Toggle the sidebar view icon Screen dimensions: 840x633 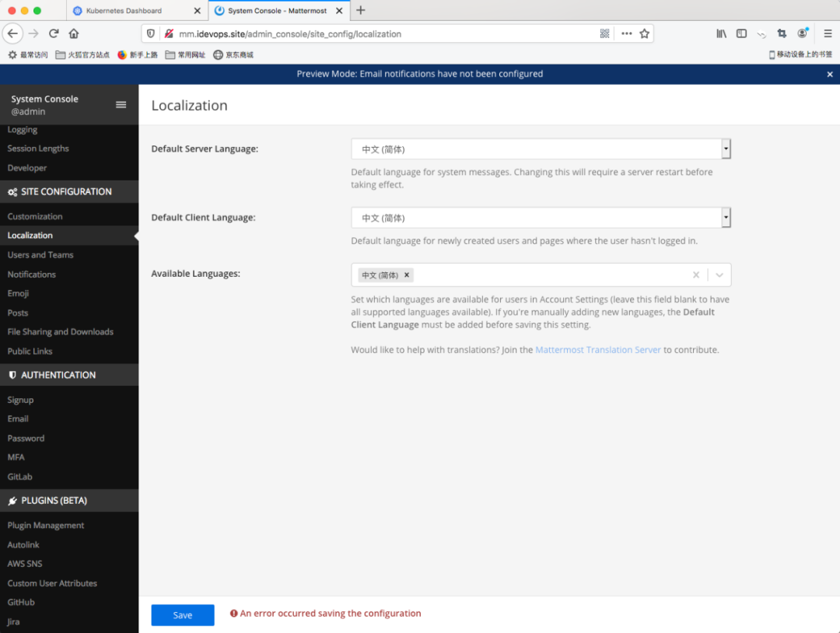coord(741,33)
